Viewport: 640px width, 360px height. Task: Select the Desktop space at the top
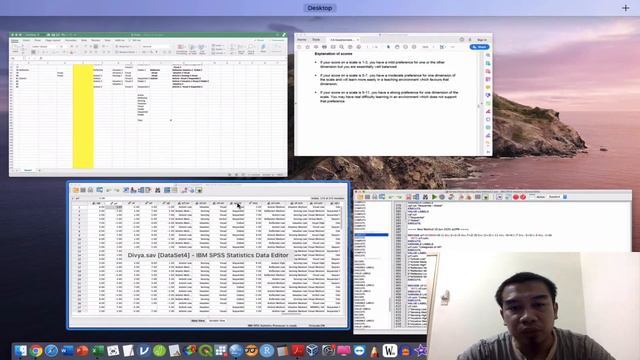(320, 8)
